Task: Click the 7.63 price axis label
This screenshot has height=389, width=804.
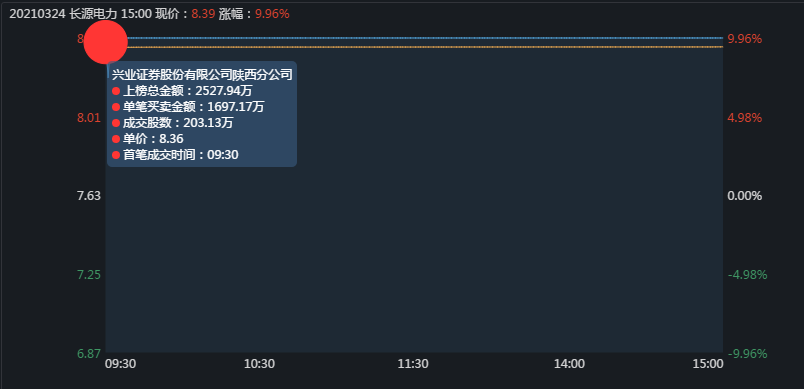Action: pos(89,196)
